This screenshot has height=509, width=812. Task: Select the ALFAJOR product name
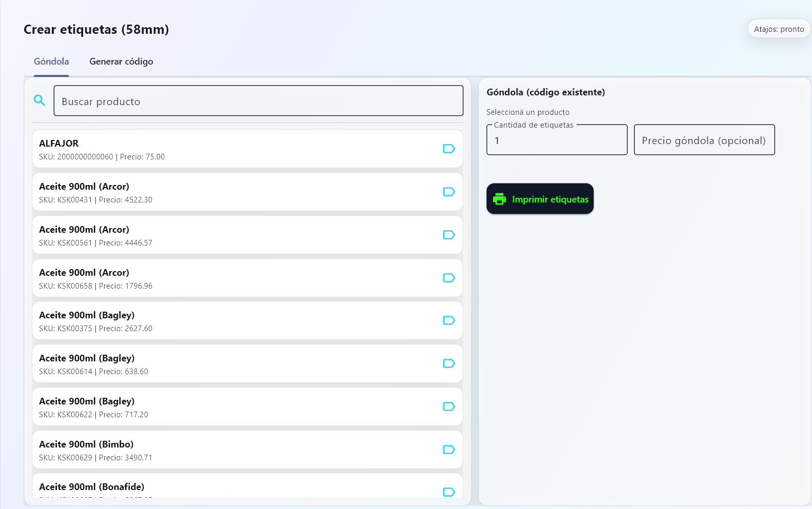click(59, 144)
